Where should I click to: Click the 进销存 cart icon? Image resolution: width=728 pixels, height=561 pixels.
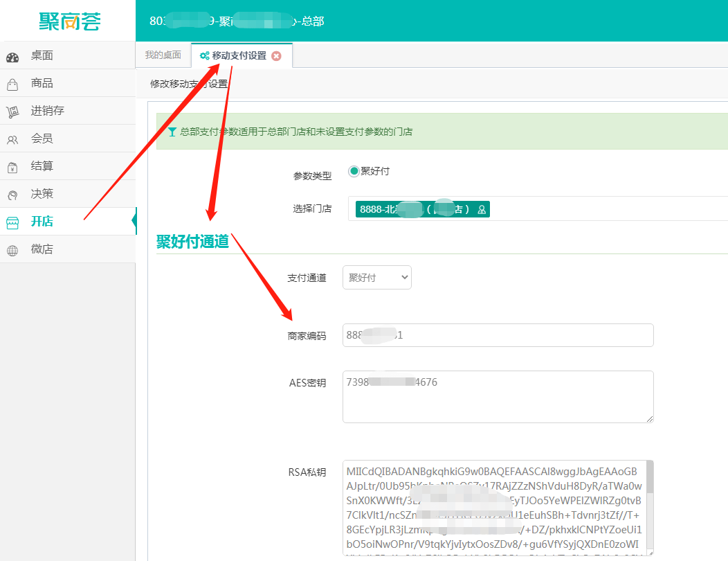[x=12, y=112]
